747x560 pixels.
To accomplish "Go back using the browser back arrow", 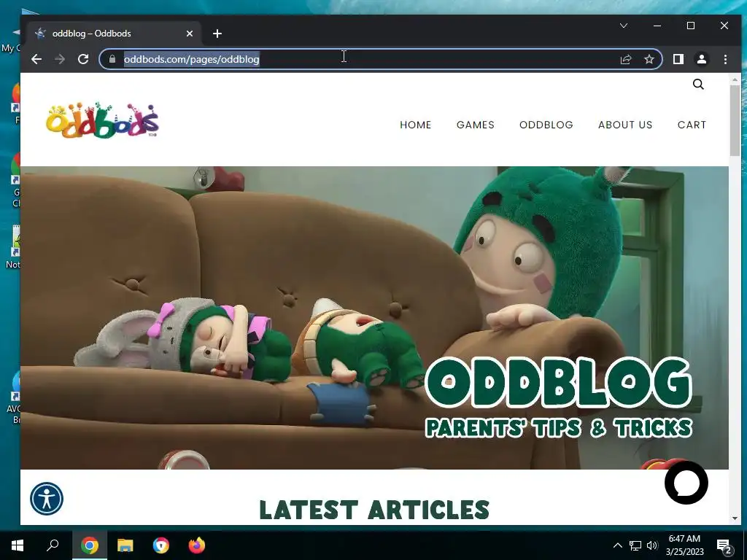I will coord(36,59).
